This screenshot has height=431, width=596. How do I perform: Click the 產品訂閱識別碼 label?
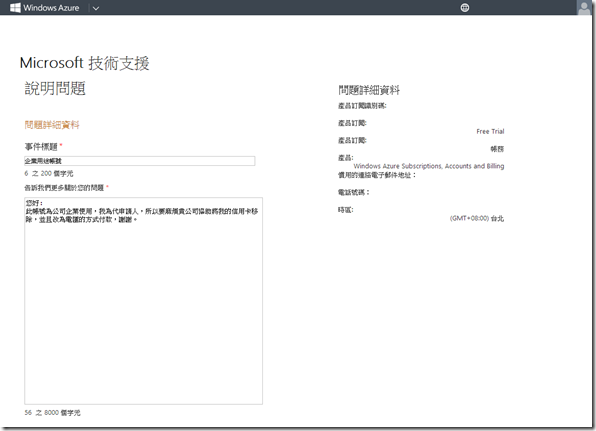pos(362,106)
